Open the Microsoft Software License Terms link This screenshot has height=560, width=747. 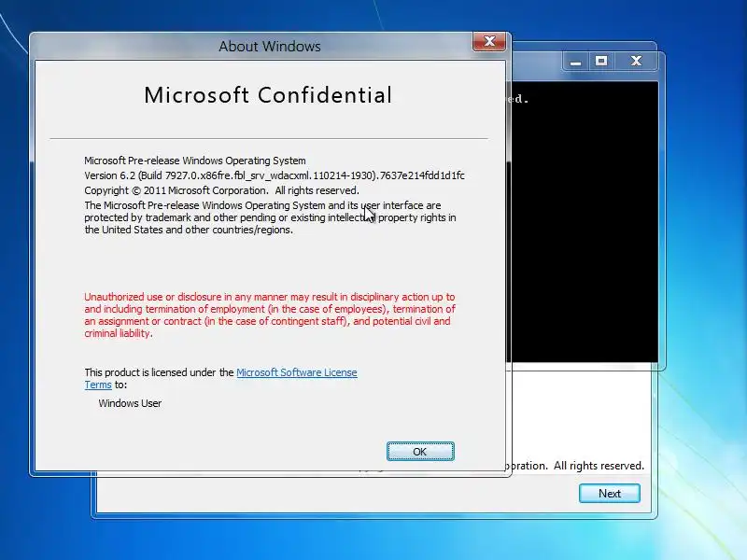pyautogui.click(x=296, y=372)
